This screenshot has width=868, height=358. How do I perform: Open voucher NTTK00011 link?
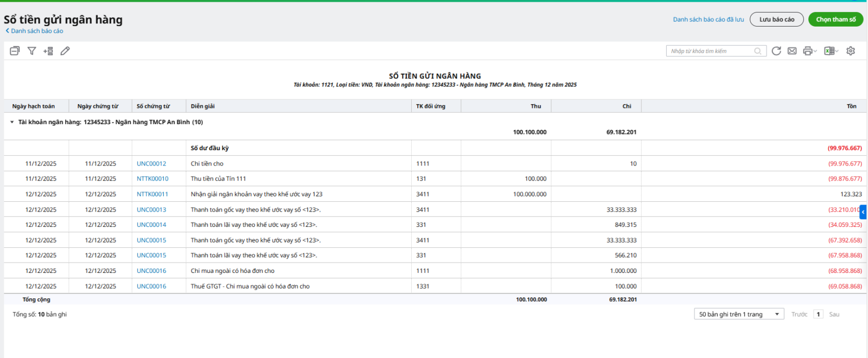[152, 194]
